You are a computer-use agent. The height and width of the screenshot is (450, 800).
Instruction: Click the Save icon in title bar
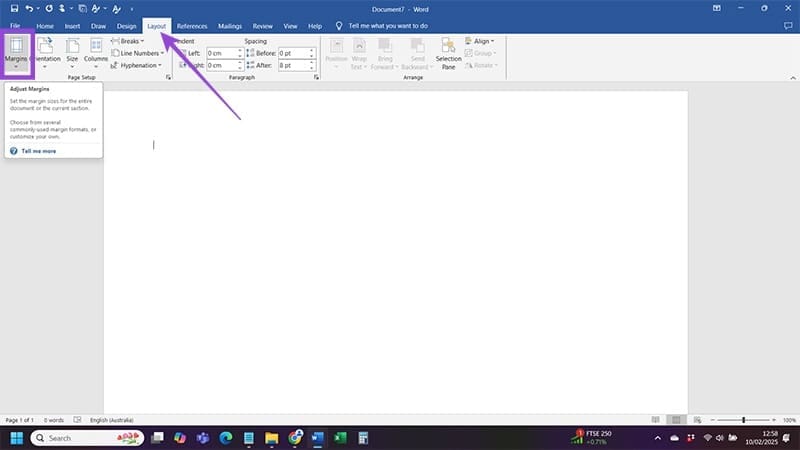coord(15,8)
